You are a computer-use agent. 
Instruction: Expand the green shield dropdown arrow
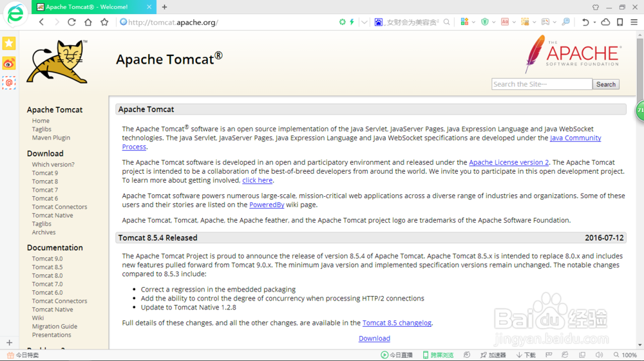[494, 22]
